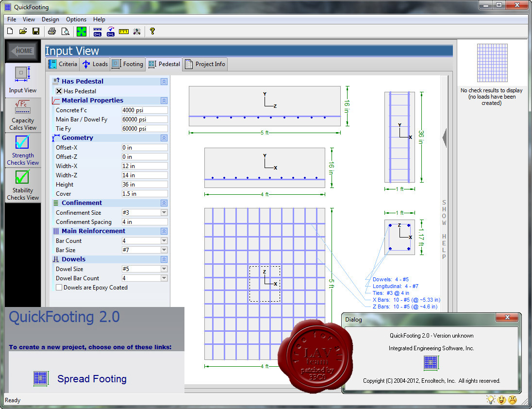The width and height of the screenshot is (532, 409).
Task: Click the Offset-Z input field
Action: [145, 157]
